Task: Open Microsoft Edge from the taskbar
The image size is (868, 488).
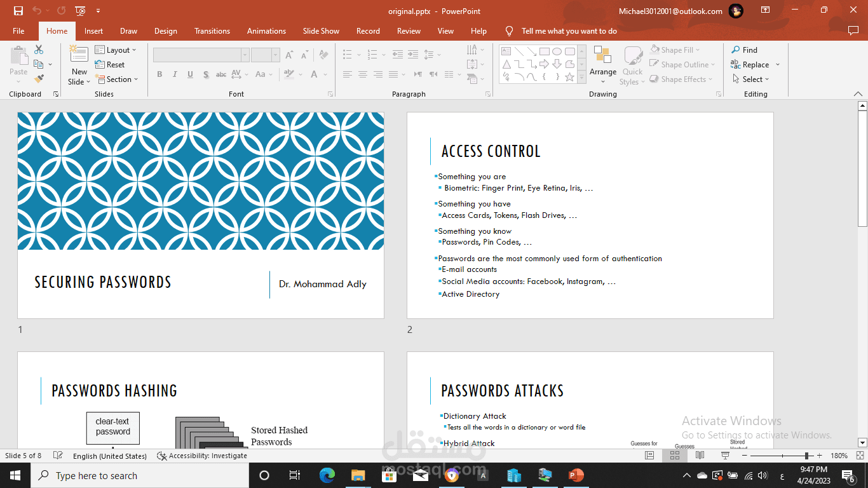Action: pos(327,475)
